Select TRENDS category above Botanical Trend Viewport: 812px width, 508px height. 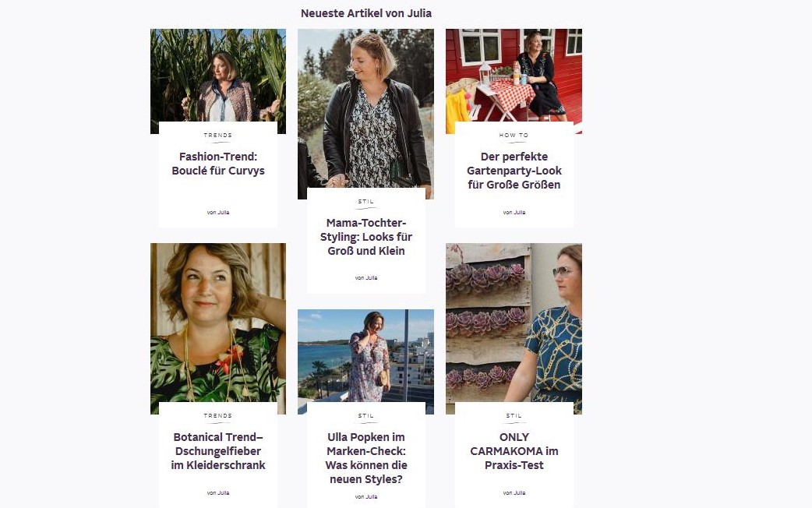[x=218, y=416]
